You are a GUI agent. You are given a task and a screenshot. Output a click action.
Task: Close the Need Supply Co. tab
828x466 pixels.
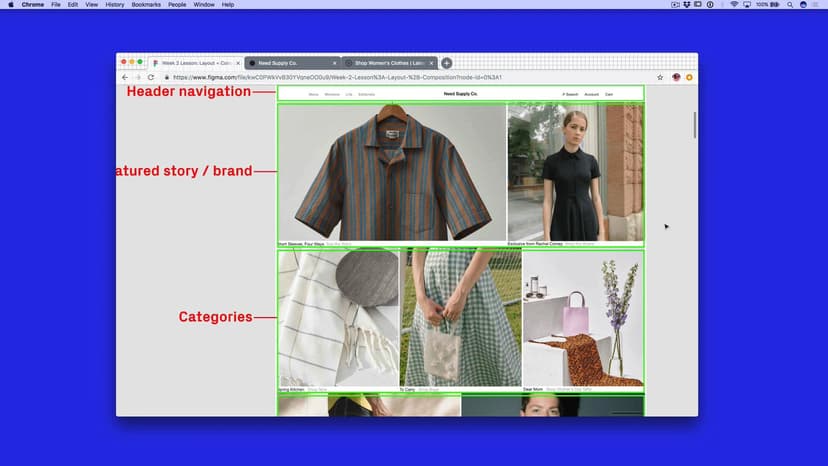334,63
